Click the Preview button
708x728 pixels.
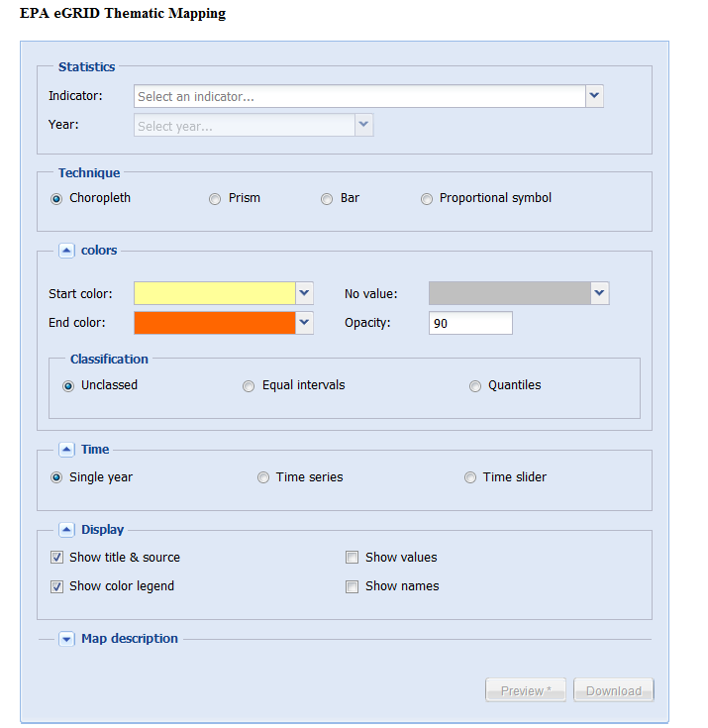coord(526,690)
